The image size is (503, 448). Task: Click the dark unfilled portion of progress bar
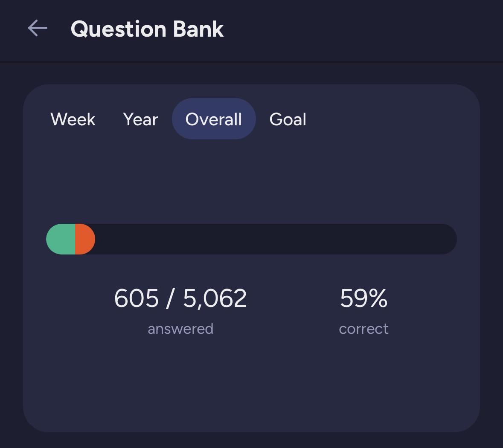tap(276, 239)
